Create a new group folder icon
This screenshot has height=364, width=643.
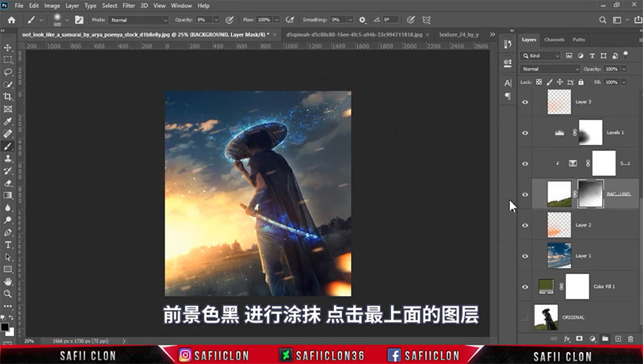coord(605,339)
